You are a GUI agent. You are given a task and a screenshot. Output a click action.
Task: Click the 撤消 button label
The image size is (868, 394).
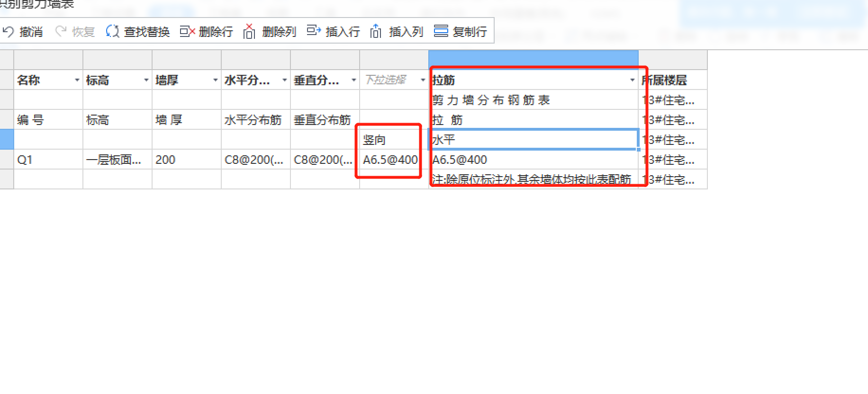(x=31, y=32)
